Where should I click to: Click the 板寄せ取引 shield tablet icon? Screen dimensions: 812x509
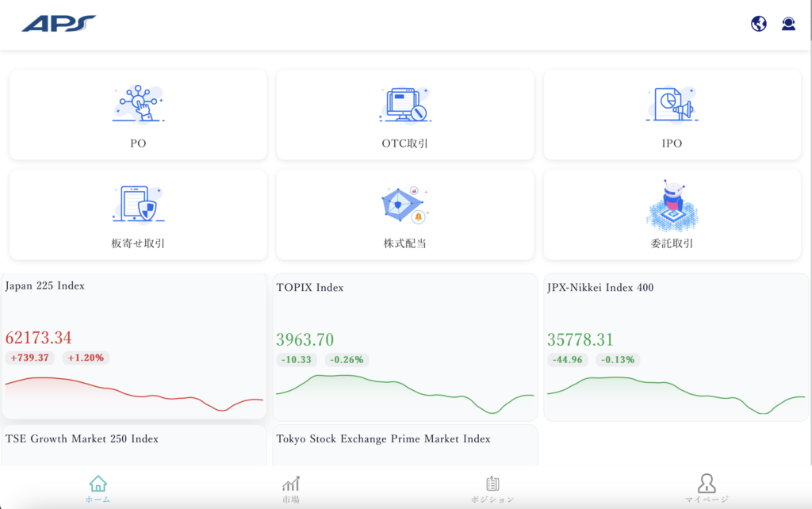pos(138,204)
